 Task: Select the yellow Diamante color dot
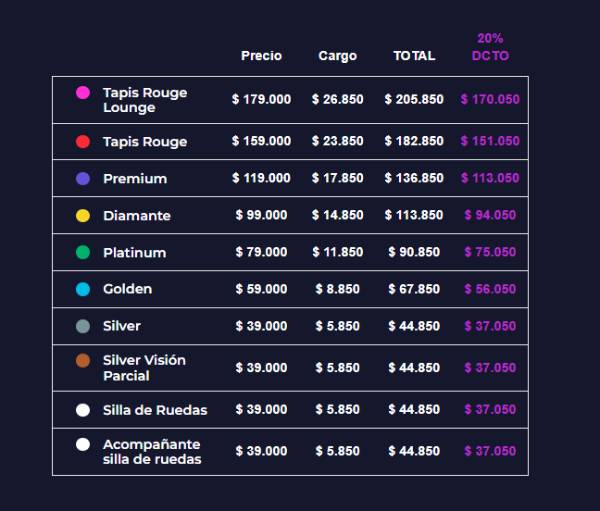pyautogui.click(x=83, y=216)
